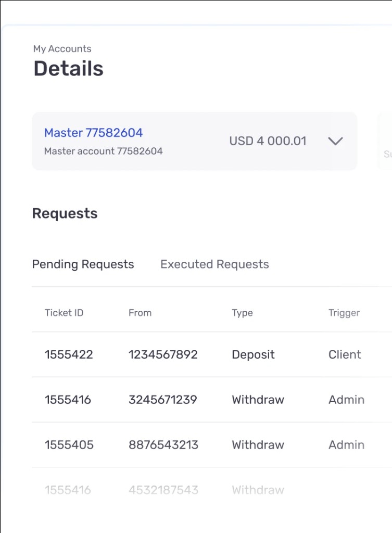Viewport: 392px width, 533px height.
Task: Click the From number 8876543213
Action: click(x=163, y=445)
